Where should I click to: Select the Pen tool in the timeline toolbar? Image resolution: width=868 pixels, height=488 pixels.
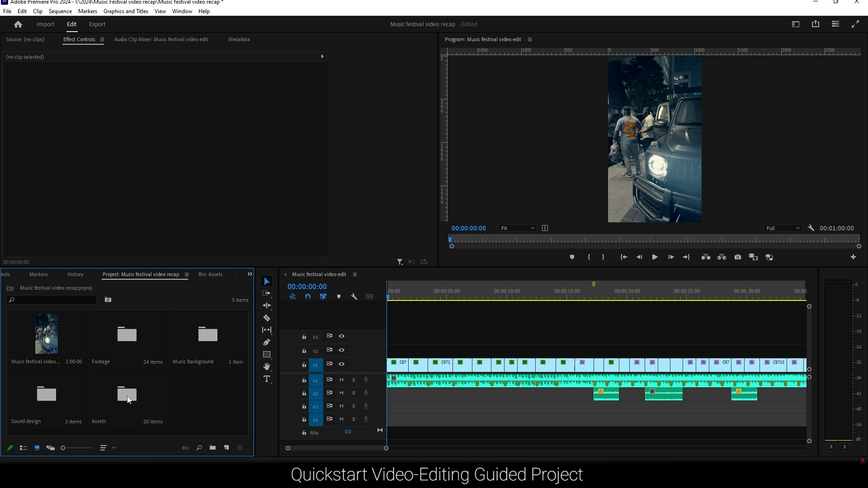click(x=267, y=342)
